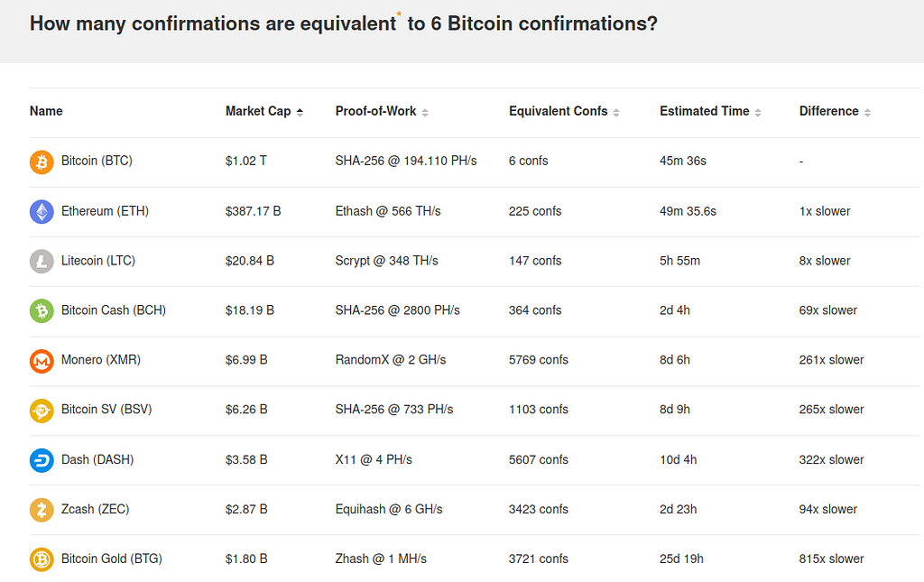The height and width of the screenshot is (582, 924).
Task: Click the gray Litecoin (LTC) icon
Action: click(x=42, y=261)
